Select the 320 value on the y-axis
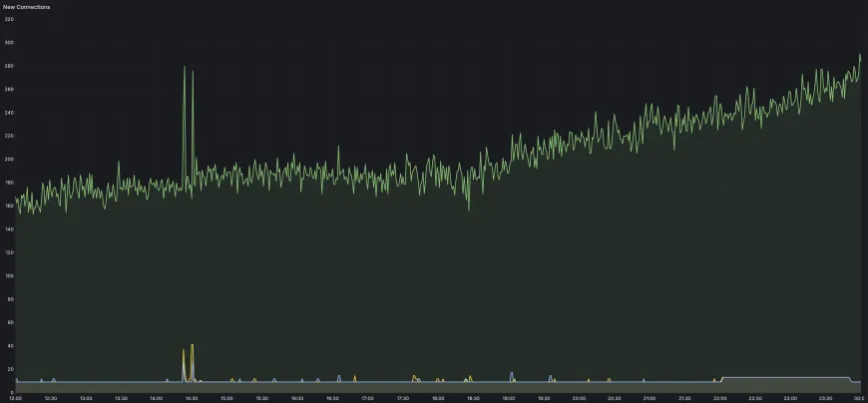Screen dimensions: 868x403 pos(9,19)
